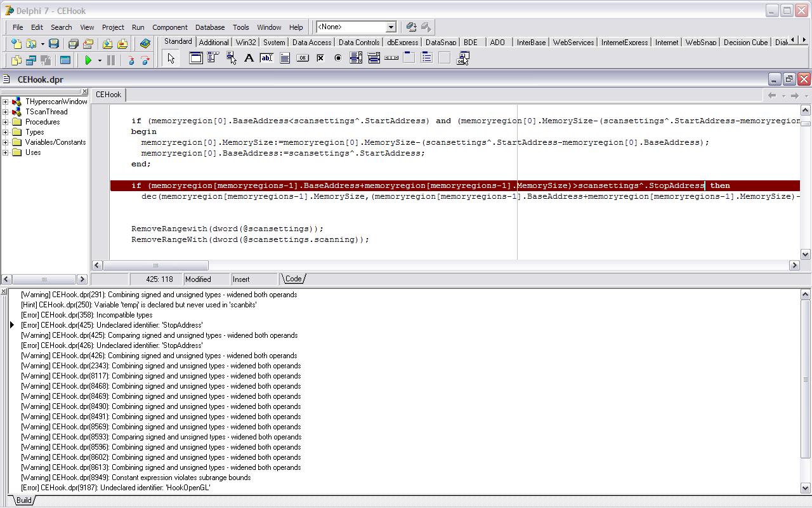Pick the OK Button component icon
Viewport: 812px width, 508px height.
click(x=303, y=58)
